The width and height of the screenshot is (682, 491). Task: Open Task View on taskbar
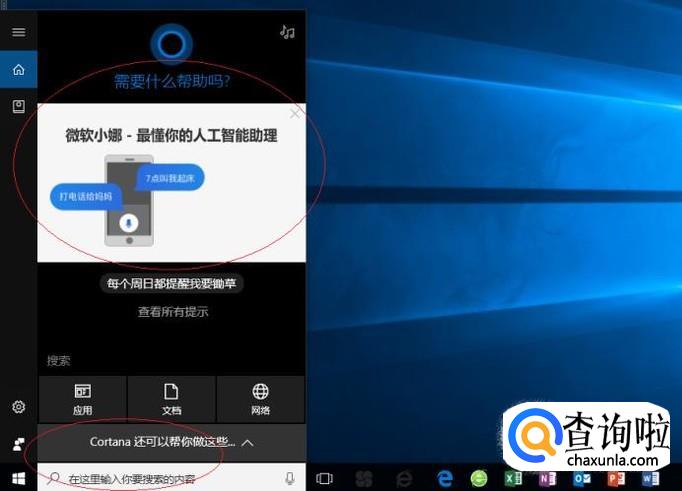pyautogui.click(x=324, y=478)
